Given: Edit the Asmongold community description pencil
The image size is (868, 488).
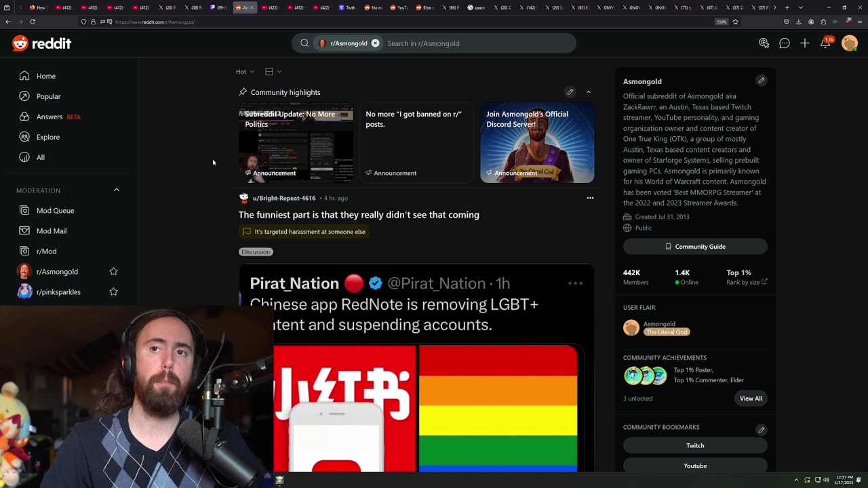Looking at the screenshot, I should coord(762,81).
